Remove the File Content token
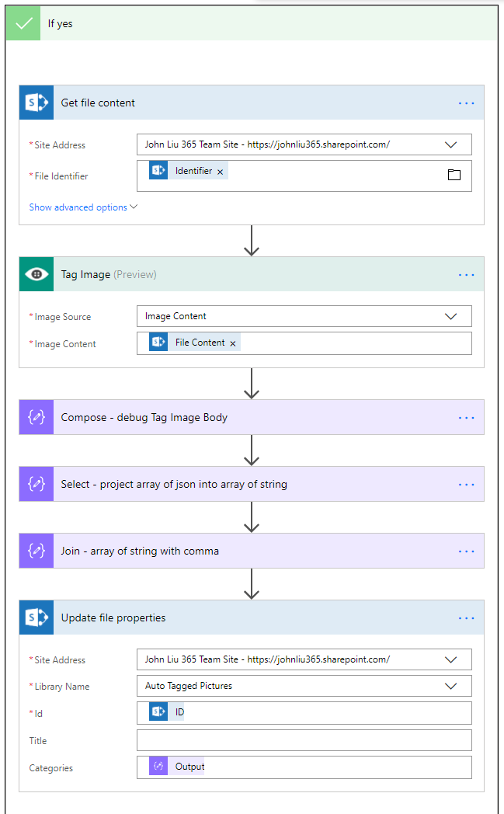504x814 pixels. (x=233, y=343)
